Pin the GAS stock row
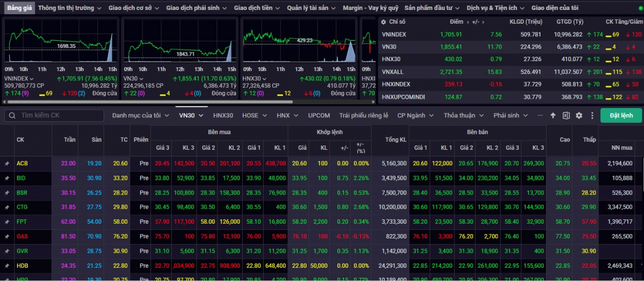The width and height of the screenshot is (644, 281). coord(7,236)
